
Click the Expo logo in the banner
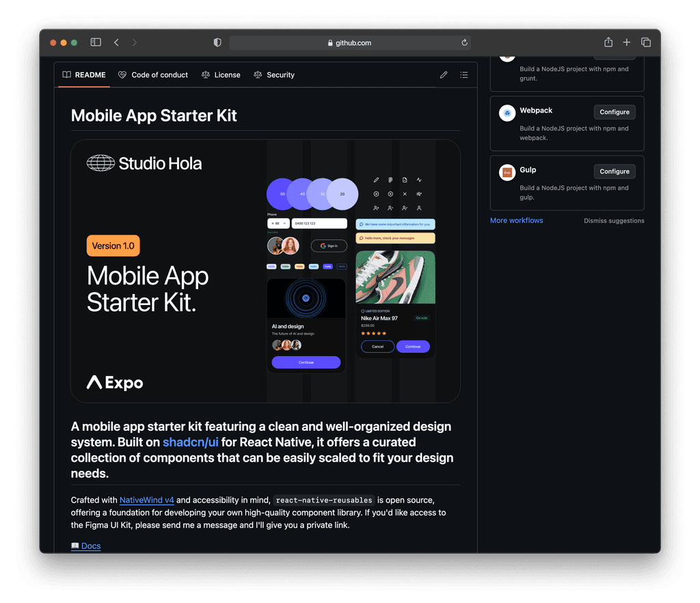click(x=115, y=382)
